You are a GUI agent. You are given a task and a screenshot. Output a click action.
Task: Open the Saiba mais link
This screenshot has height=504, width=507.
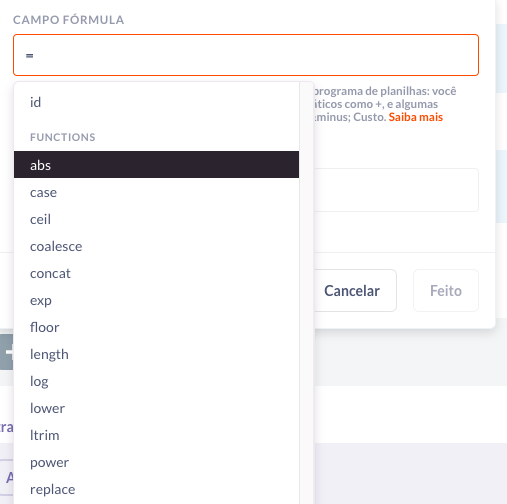point(416,117)
